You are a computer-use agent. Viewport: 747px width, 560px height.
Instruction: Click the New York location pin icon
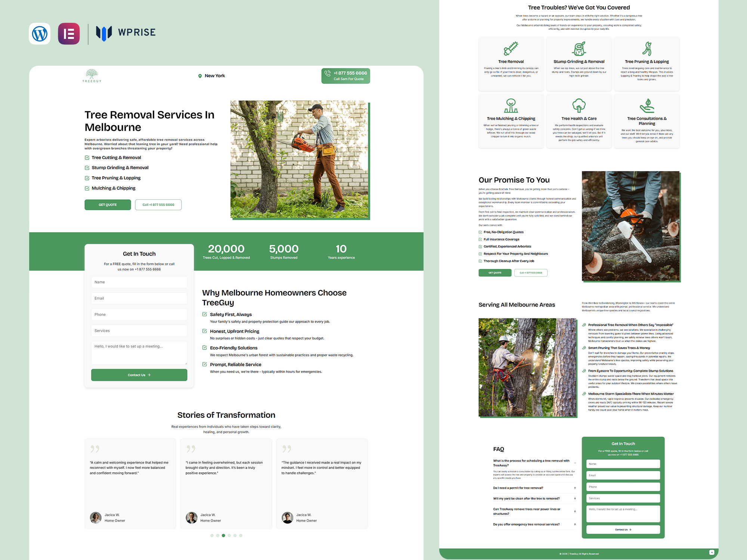pos(200,76)
